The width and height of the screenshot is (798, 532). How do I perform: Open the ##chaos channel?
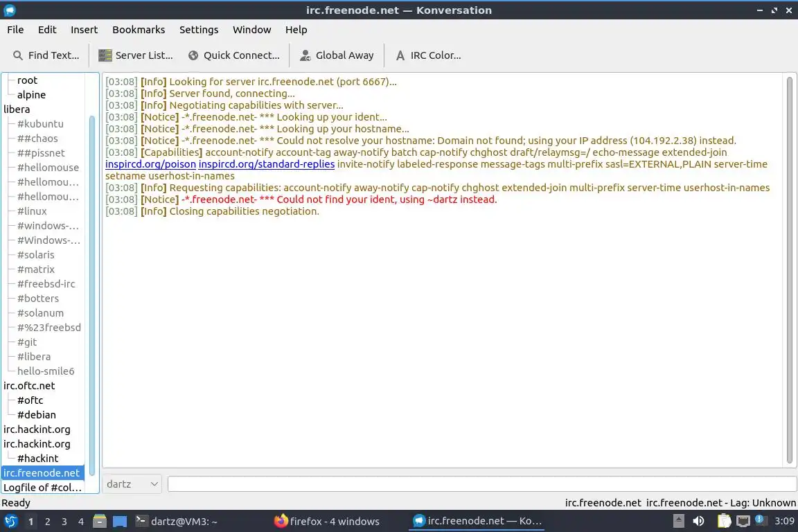tap(37, 139)
